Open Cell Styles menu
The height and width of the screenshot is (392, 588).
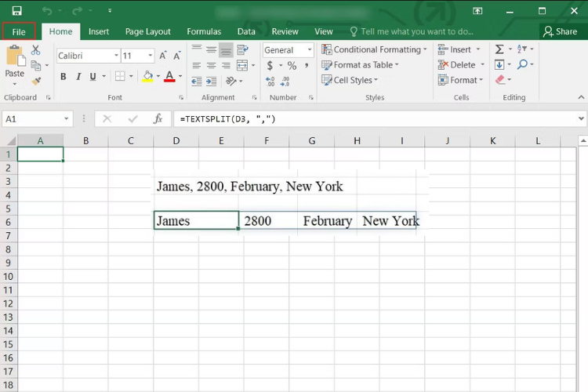pos(350,80)
